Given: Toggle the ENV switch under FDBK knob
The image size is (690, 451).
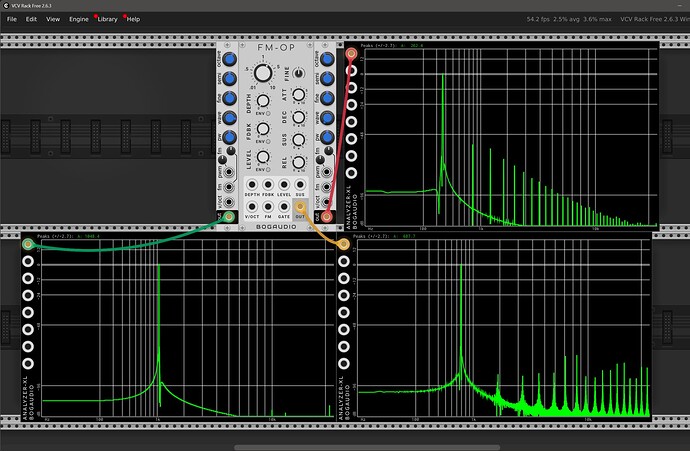Looking at the screenshot, I should pos(268,141).
